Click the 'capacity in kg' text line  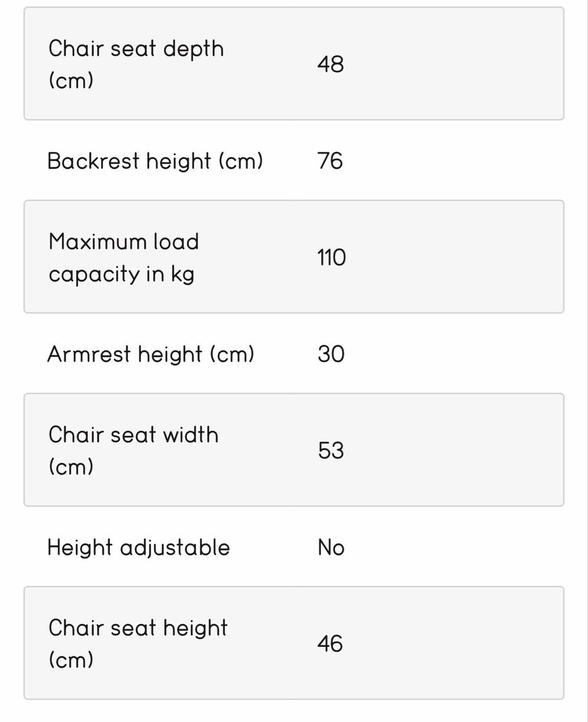pyautogui.click(x=121, y=274)
